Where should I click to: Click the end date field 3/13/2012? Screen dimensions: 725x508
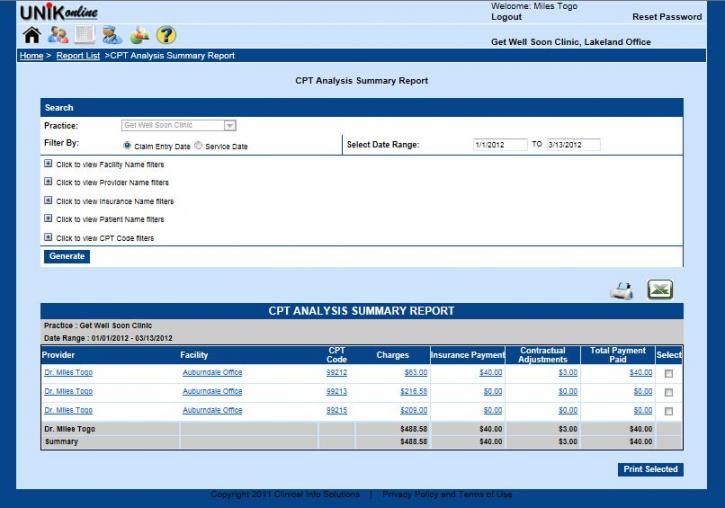coord(573,145)
